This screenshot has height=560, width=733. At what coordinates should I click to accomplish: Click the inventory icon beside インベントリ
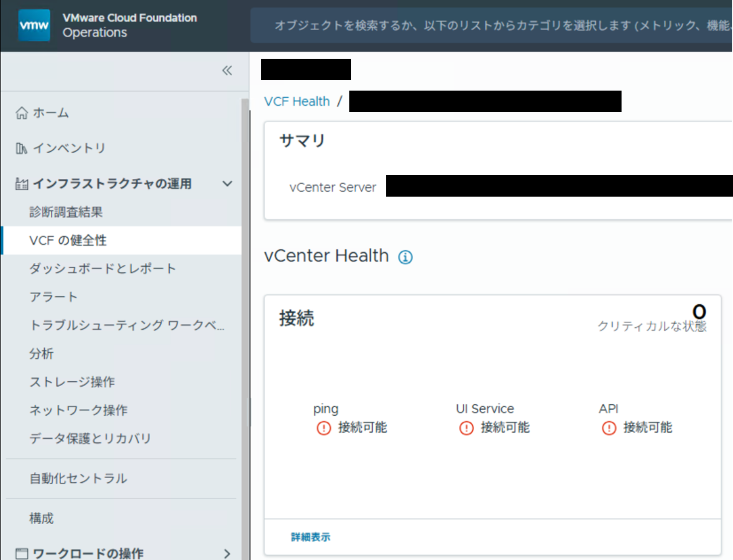pos(21,148)
